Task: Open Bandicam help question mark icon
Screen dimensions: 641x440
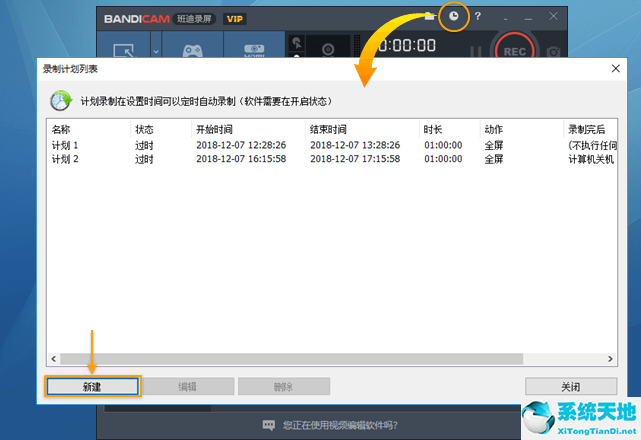Action: [x=477, y=16]
